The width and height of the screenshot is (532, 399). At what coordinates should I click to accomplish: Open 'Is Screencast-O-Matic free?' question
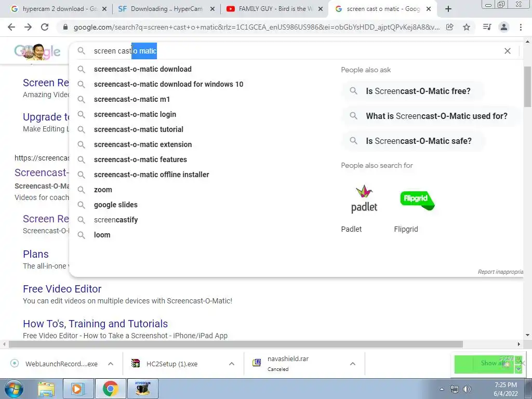coord(413,91)
